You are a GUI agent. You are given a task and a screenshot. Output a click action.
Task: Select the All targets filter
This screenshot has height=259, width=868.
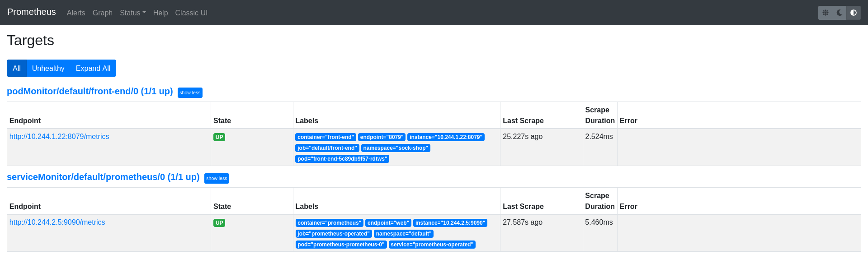pyautogui.click(x=17, y=68)
